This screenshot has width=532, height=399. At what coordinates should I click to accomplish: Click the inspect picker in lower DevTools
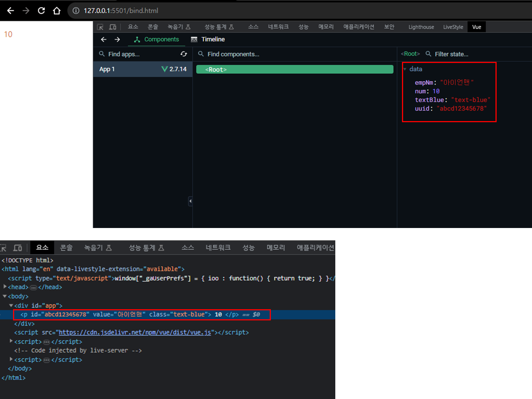pos(3,248)
